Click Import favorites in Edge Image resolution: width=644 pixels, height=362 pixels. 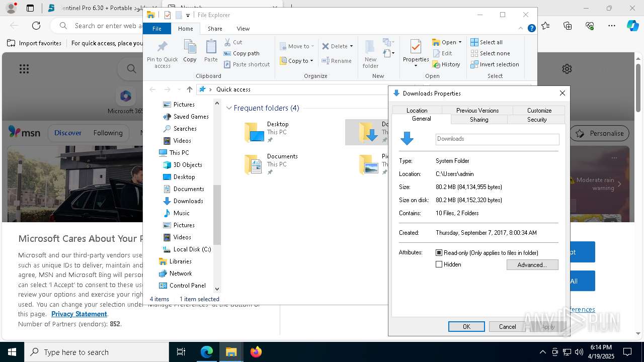click(x=34, y=43)
